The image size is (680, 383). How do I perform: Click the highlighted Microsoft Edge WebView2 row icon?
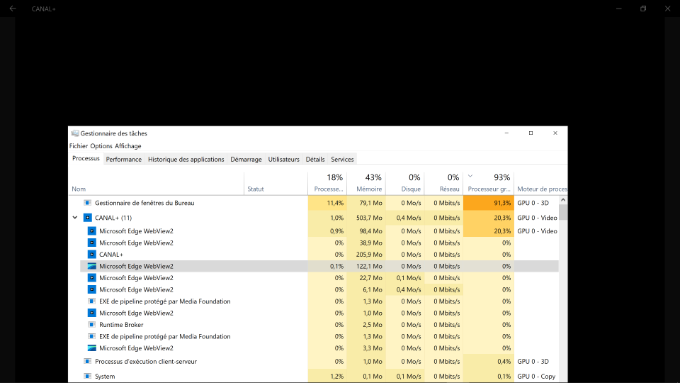[92, 266]
